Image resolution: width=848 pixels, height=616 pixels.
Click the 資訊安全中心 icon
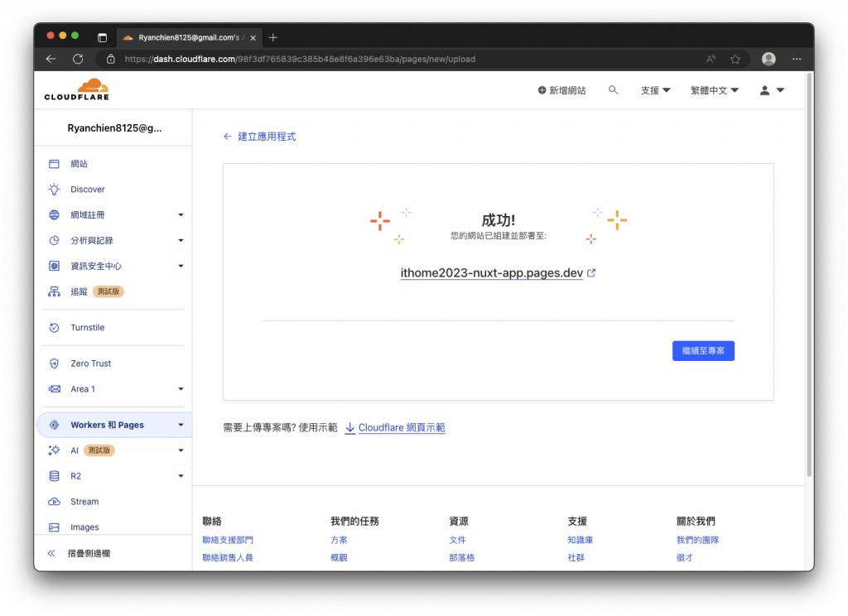[x=54, y=266]
